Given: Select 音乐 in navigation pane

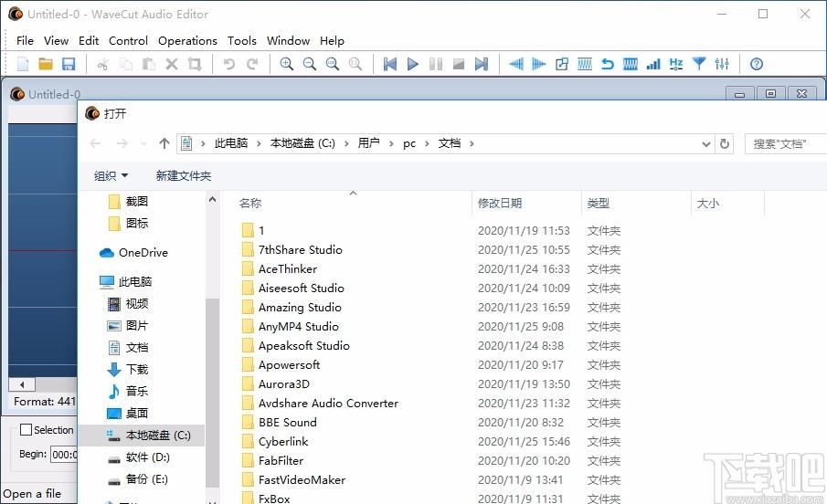Looking at the screenshot, I should (x=128, y=391).
